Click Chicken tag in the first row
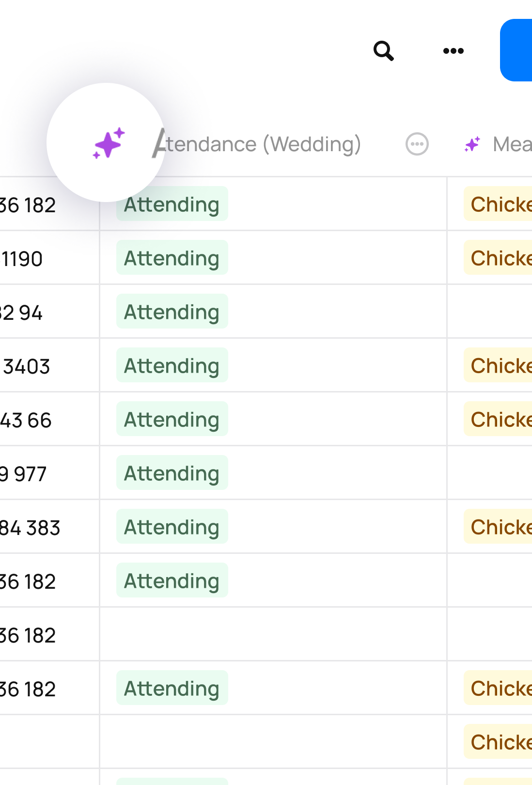 pos(498,204)
